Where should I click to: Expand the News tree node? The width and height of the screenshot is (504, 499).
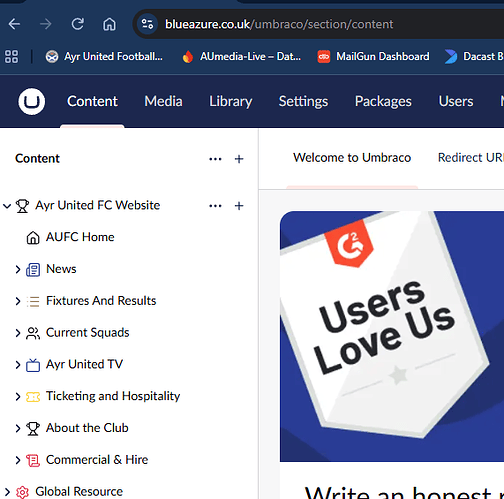(18, 269)
